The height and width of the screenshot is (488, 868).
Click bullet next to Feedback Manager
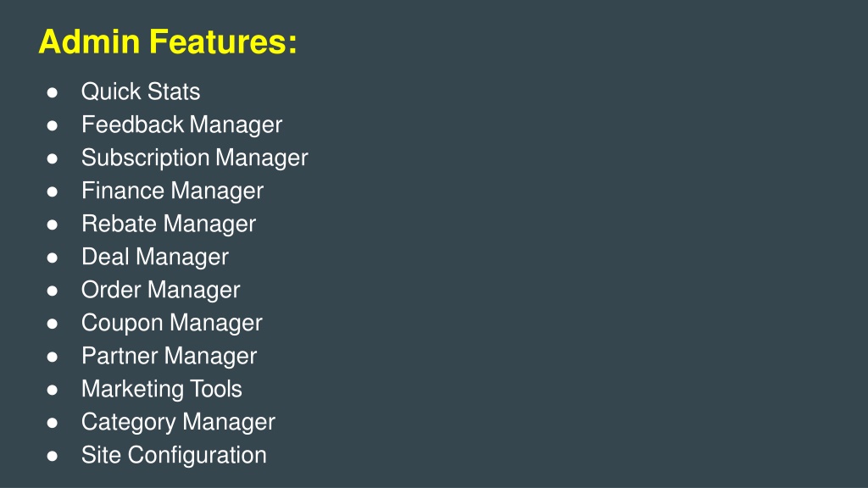52,125
